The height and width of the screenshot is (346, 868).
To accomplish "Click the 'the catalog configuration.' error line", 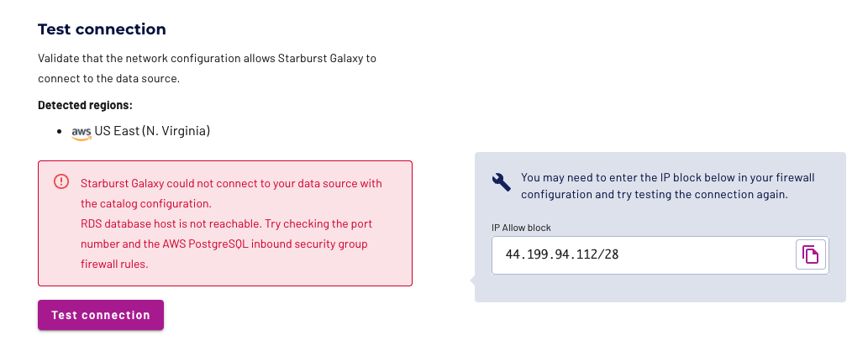I will tap(145, 203).
